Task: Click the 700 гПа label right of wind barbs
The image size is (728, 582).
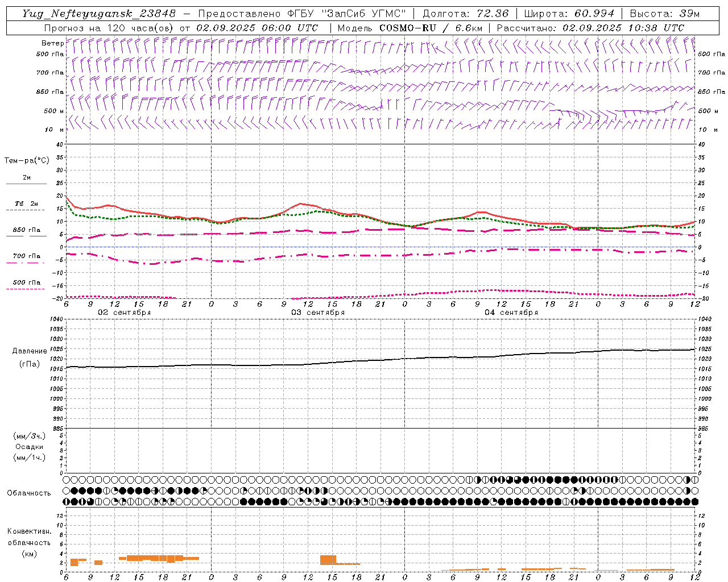Action: (x=712, y=73)
